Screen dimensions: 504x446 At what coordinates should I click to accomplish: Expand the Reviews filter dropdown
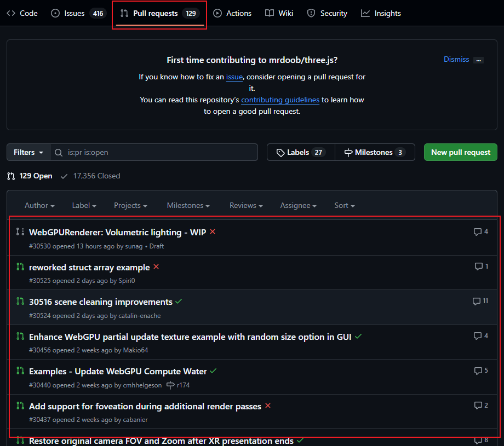coord(246,206)
